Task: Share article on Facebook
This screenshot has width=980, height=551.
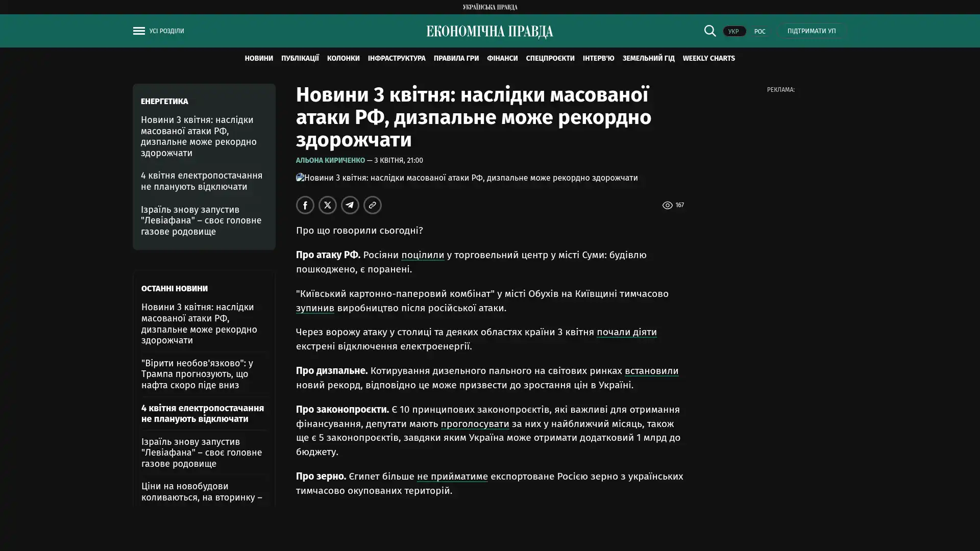Action: pyautogui.click(x=305, y=205)
